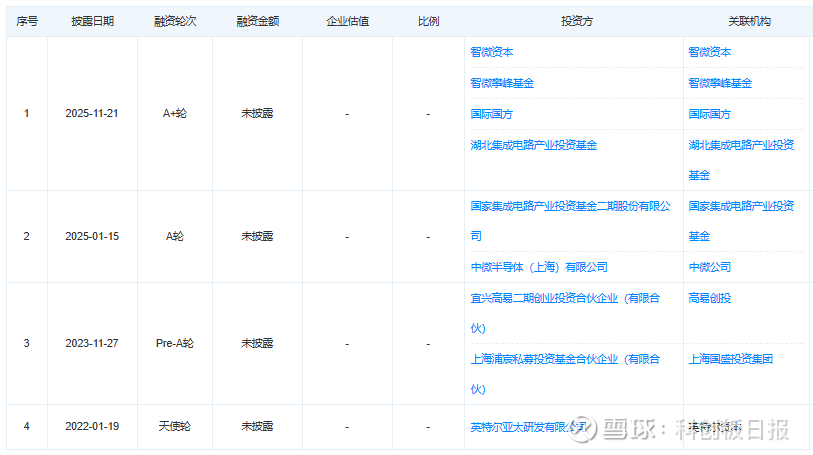Screen dimensions: 813x455
Task: Select the 融资轮次 column header
Action: click(175, 21)
